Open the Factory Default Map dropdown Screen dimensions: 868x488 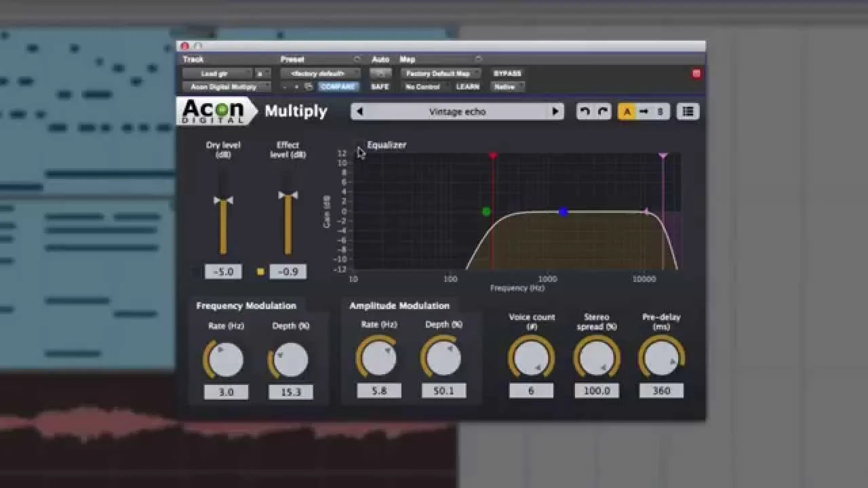point(439,73)
